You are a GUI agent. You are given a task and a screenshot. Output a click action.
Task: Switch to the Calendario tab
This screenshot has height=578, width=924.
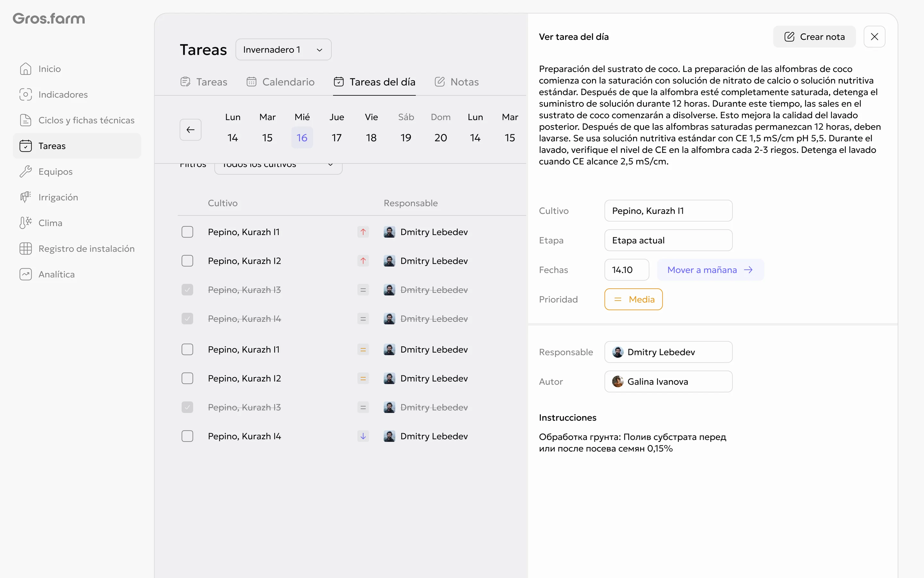coord(280,82)
